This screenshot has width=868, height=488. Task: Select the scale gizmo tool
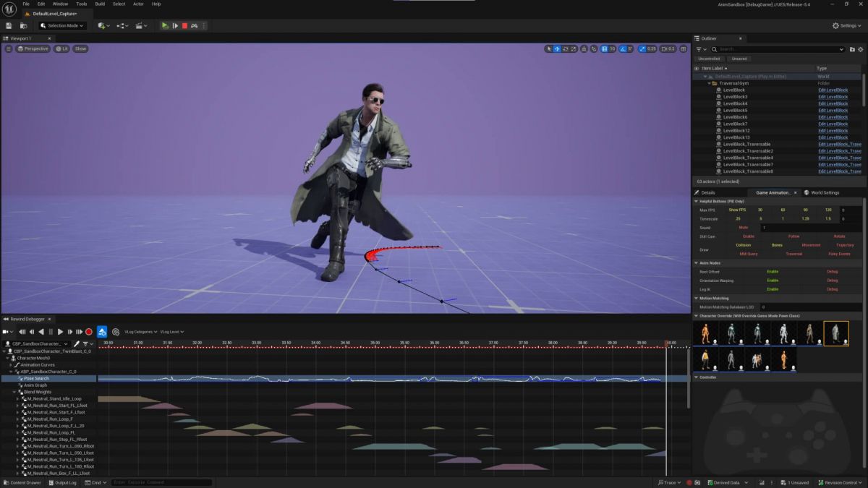573,48
